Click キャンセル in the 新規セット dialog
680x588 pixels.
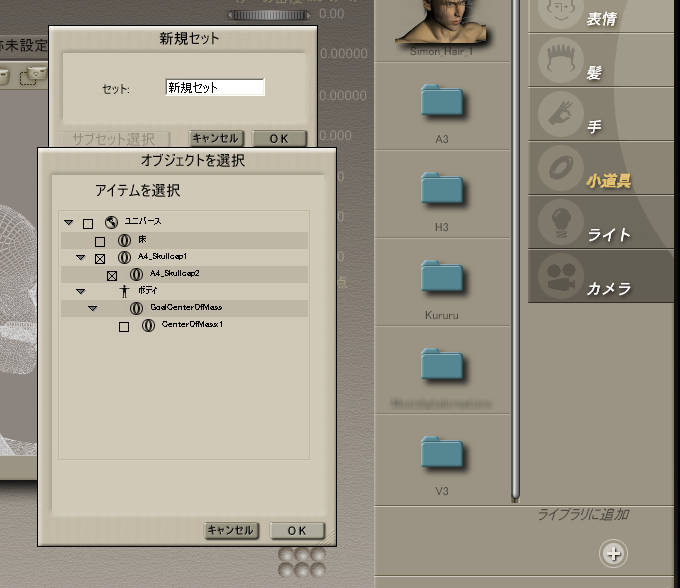coord(216,138)
